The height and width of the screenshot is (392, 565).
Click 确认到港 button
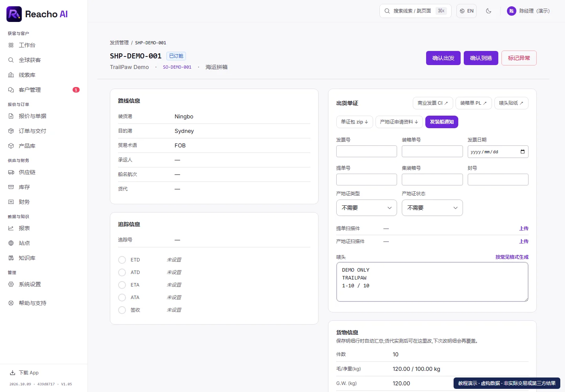[481, 58]
